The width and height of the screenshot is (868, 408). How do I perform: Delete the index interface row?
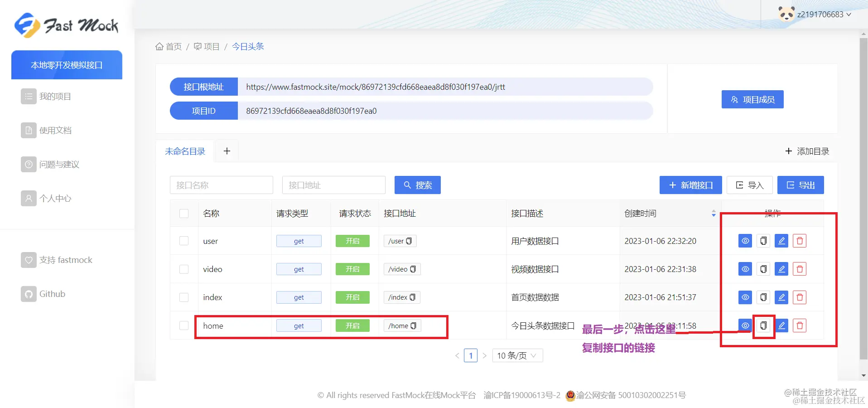point(800,297)
